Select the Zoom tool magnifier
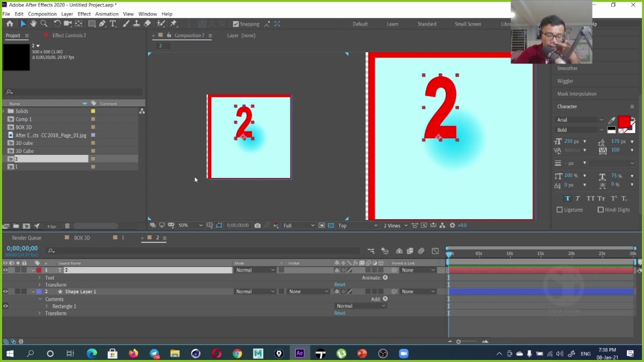This screenshot has height=362, width=644. [44, 24]
